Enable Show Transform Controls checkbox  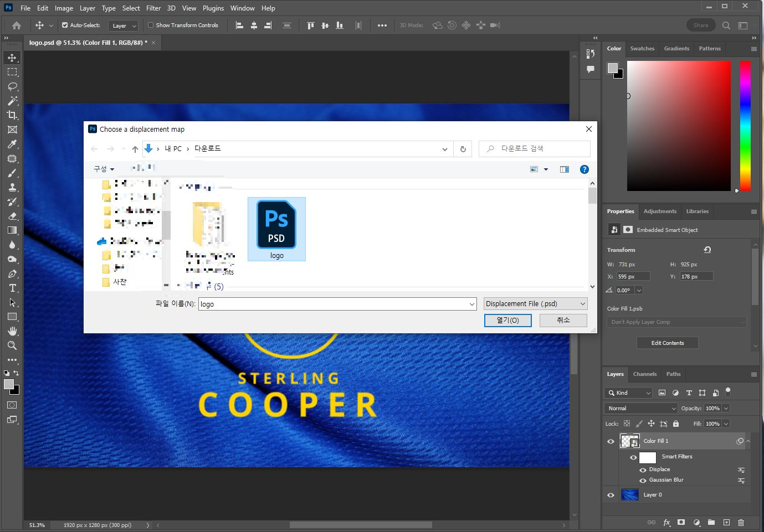click(151, 25)
